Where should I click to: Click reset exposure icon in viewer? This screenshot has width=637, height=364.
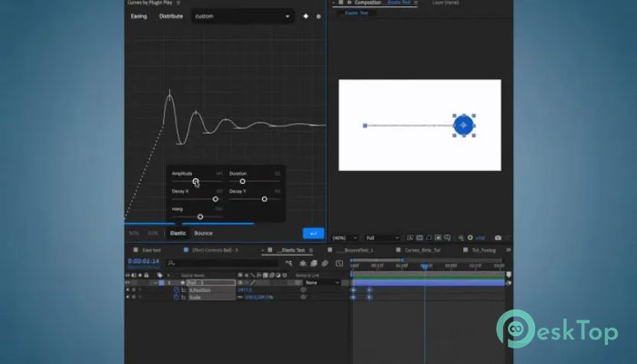(470, 238)
